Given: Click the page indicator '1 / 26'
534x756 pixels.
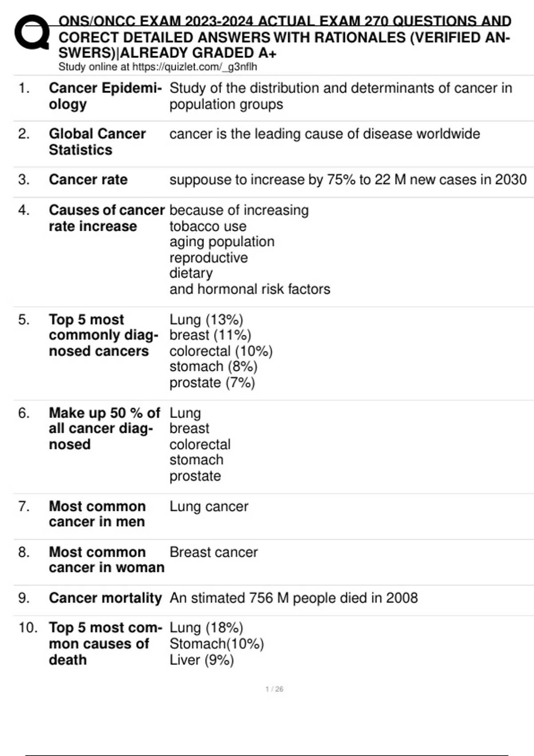Looking at the screenshot, I should pos(274,689).
